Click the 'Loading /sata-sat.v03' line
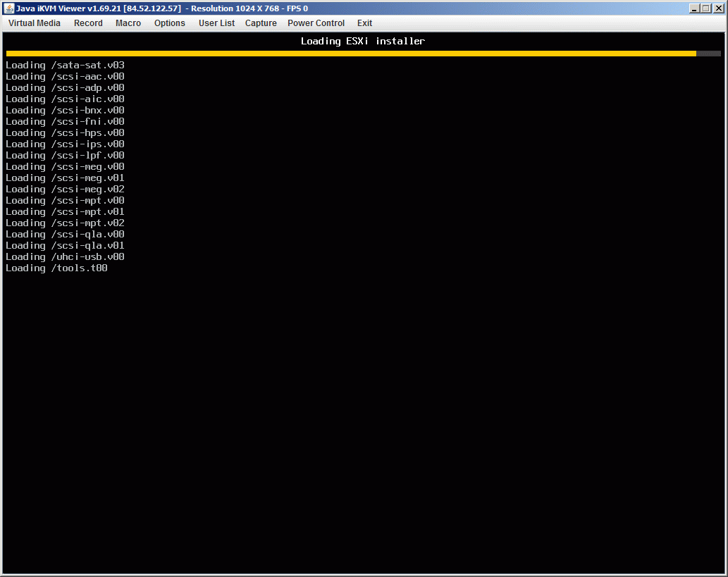This screenshot has height=577, width=728. (x=65, y=65)
